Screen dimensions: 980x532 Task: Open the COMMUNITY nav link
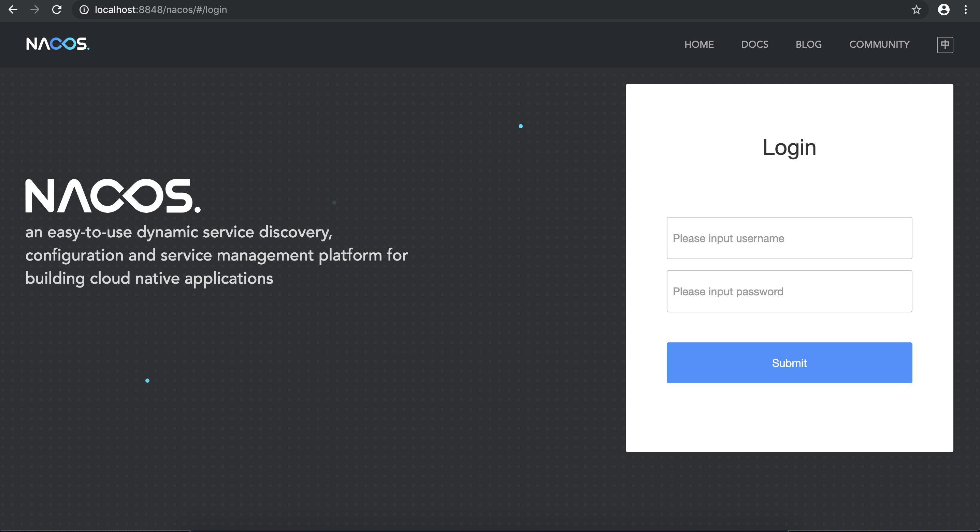pos(879,44)
